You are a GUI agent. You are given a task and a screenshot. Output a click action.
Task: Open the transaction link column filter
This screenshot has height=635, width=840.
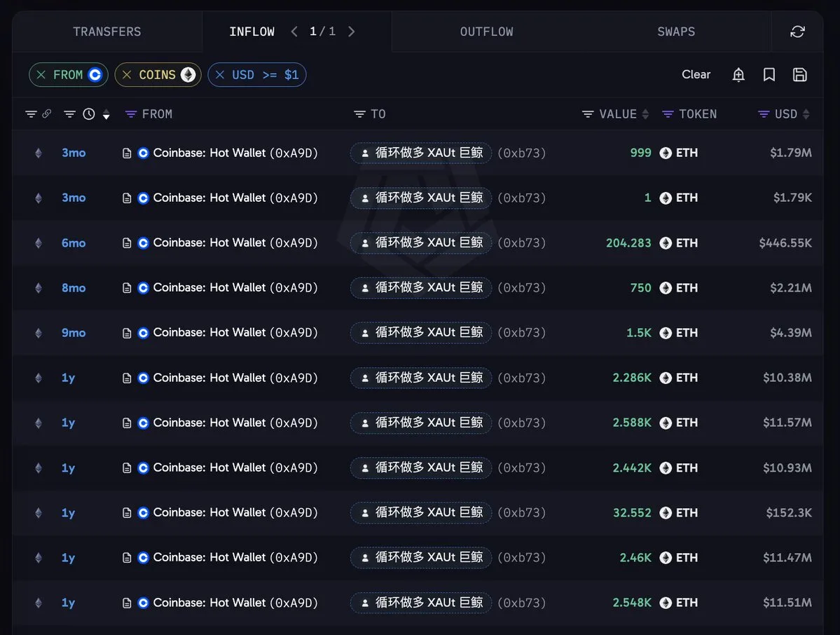(x=31, y=114)
